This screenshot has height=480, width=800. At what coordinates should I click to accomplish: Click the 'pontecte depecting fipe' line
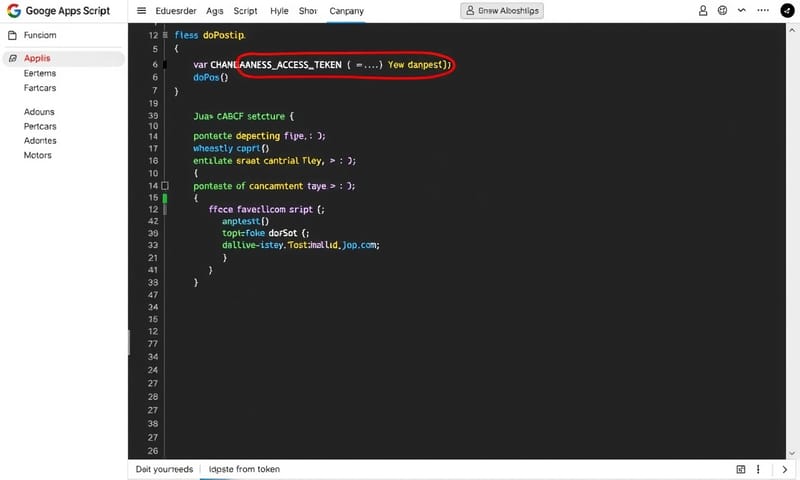click(259, 136)
